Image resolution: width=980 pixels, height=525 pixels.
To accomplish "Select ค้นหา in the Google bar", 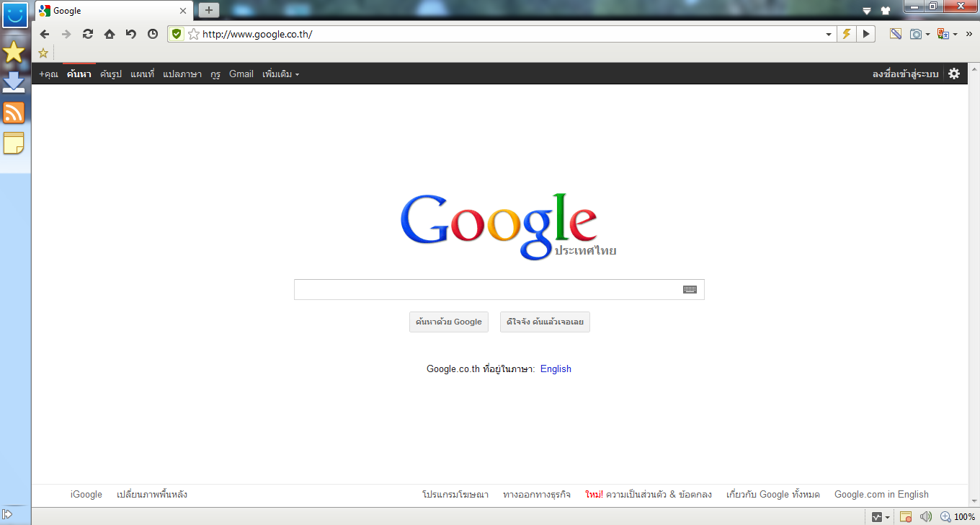I will point(79,74).
